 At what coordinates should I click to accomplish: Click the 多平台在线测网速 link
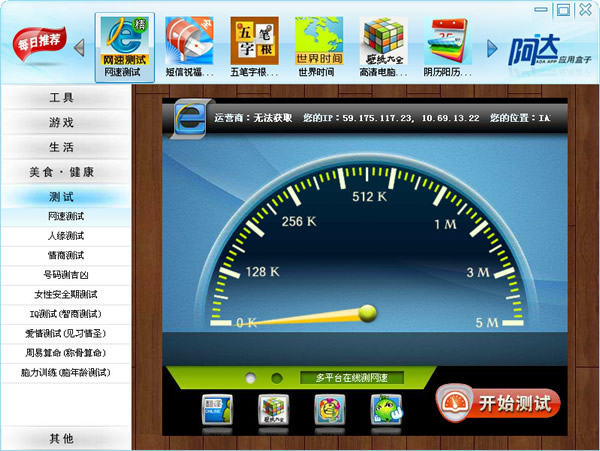[x=352, y=378]
